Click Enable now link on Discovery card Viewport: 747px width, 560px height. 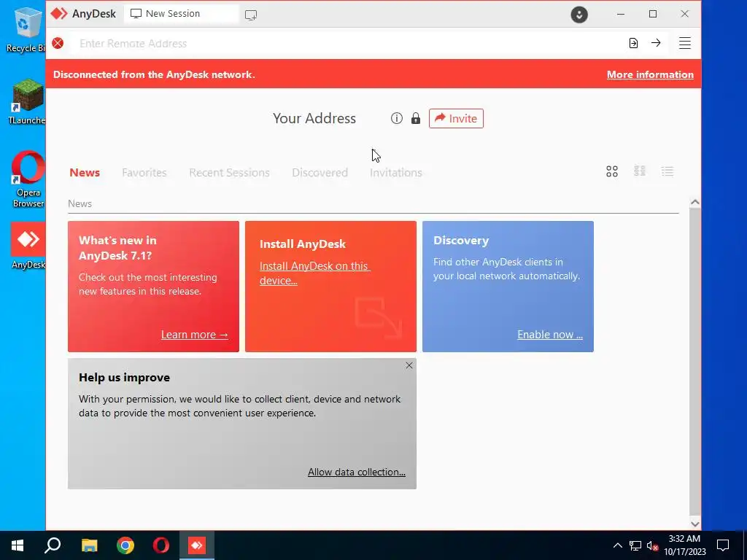550,335
